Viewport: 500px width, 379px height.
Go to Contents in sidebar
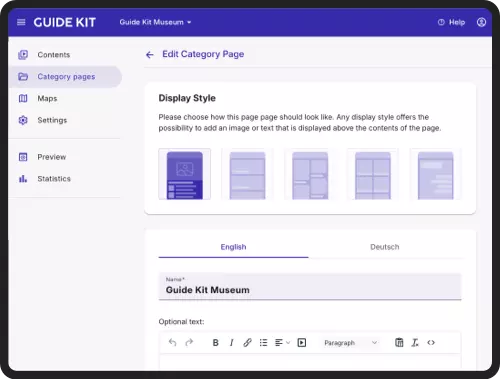point(65,55)
